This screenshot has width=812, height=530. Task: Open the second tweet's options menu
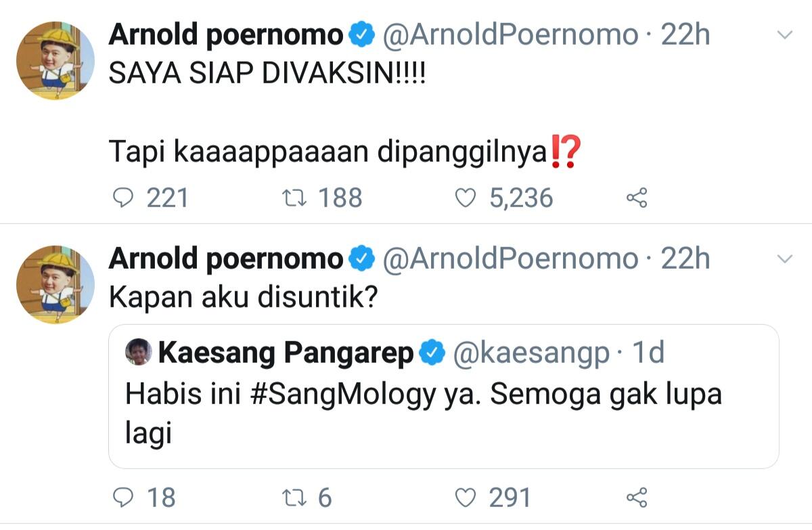pos(784,258)
